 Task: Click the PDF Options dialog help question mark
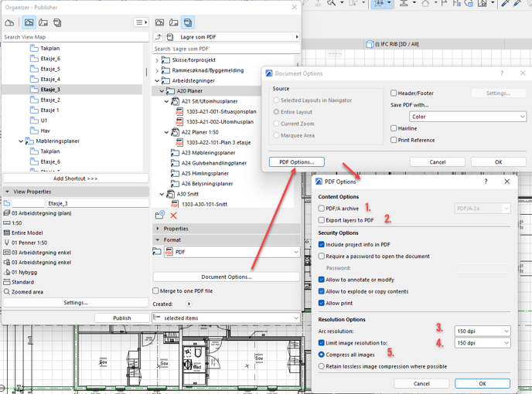coord(486,182)
